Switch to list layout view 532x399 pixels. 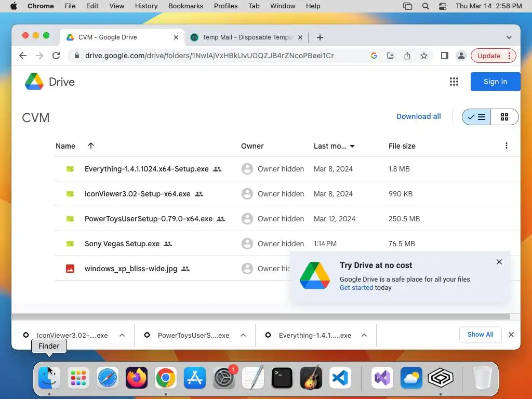476,117
